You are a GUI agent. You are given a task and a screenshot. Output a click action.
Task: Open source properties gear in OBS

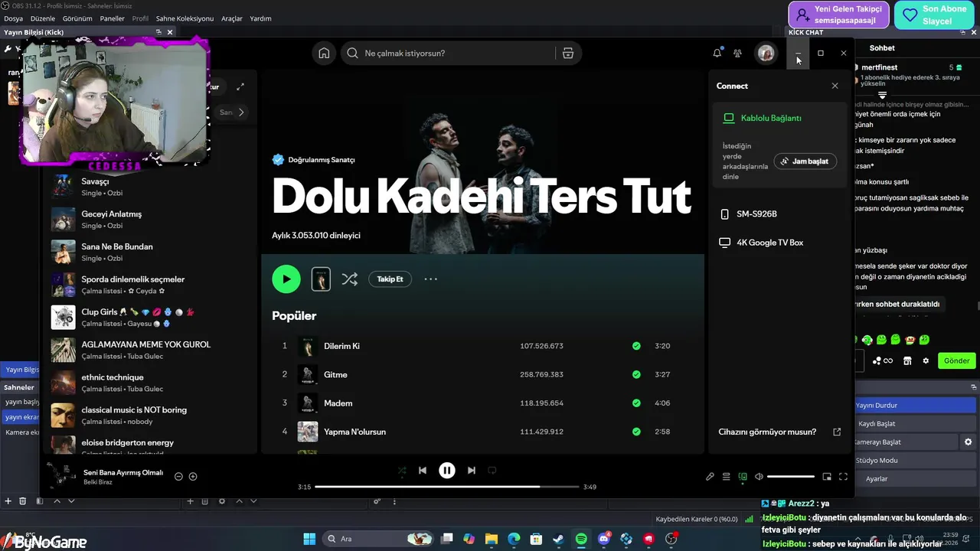222,501
